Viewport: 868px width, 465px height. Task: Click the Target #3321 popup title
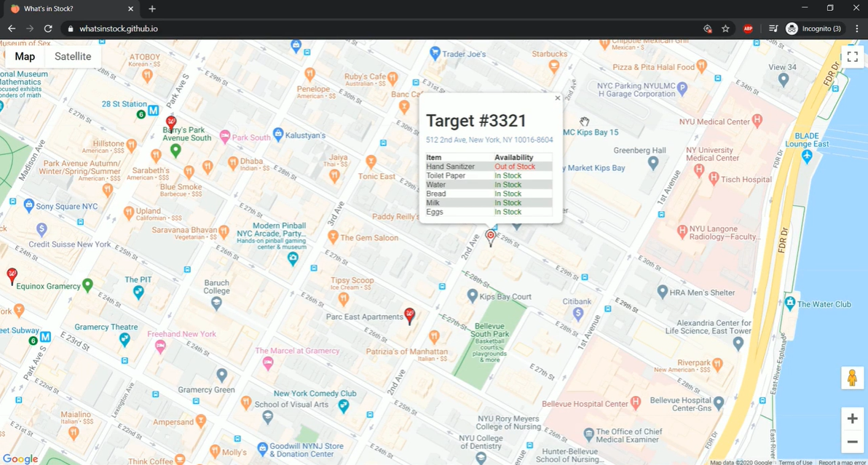[x=476, y=121]
